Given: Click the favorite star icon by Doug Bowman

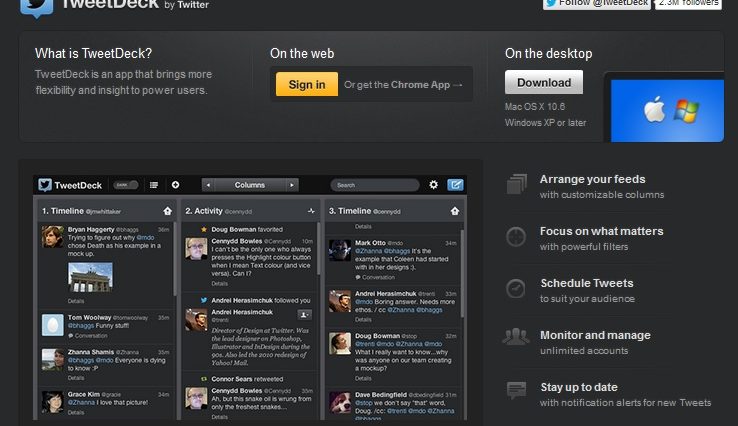Looking at the screenshot, I should tap(204, 229).
